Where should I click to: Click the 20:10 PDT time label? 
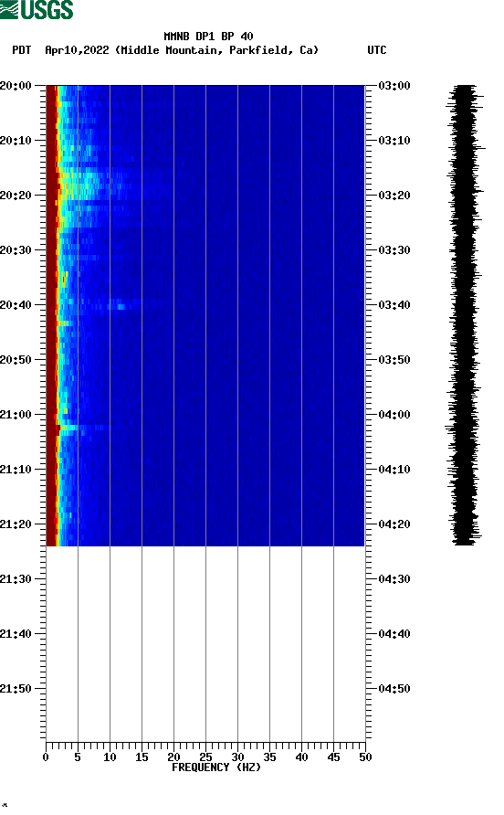click(16, 141)
